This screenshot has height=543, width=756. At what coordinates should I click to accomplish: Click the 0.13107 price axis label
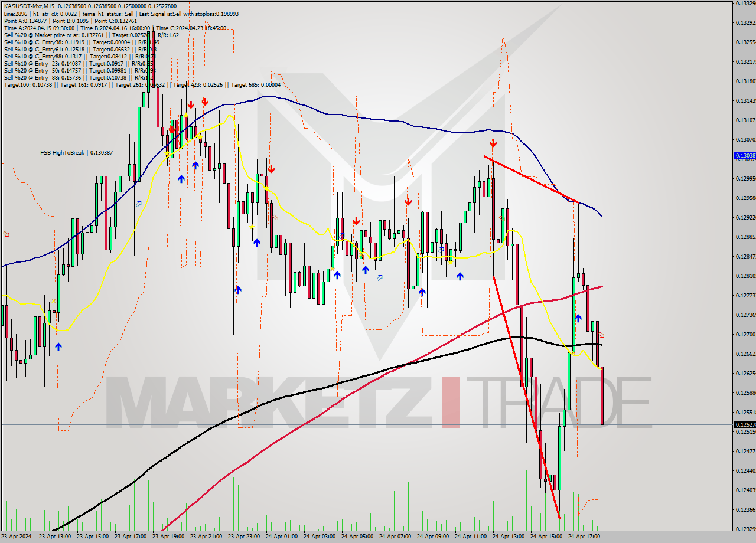(x=745, y=120)
